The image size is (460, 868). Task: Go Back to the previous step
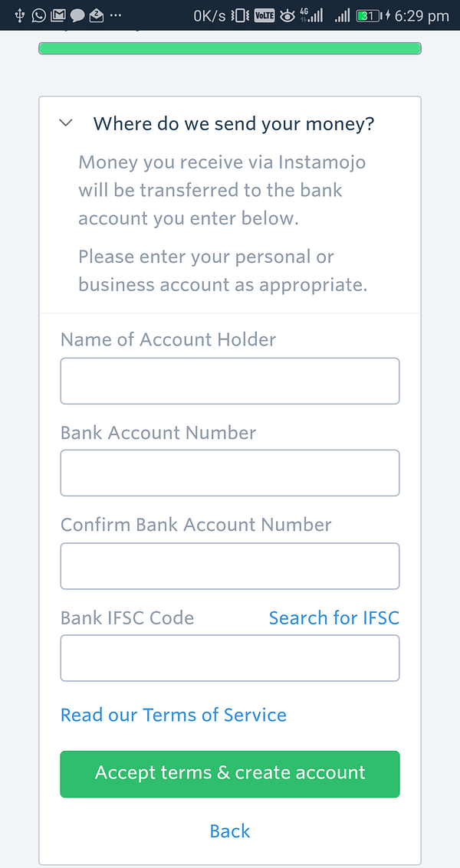pos(230,831)
